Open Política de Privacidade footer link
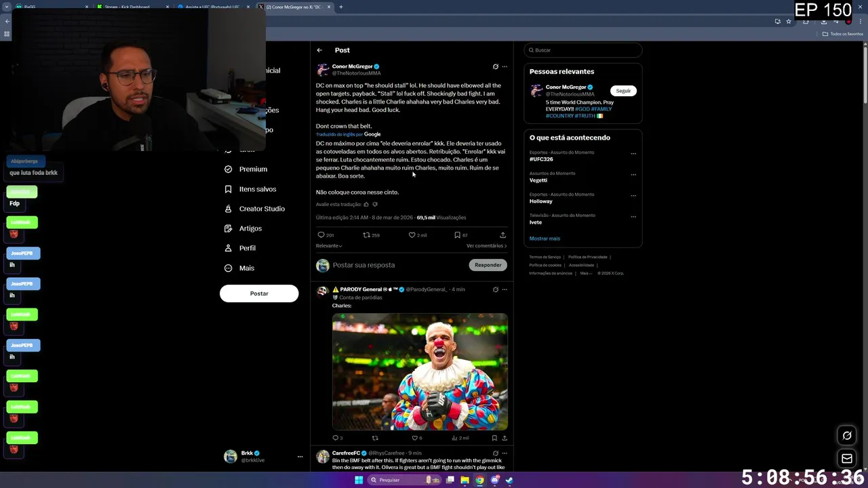The image size is (868, 488). click(x=587, y=257)
